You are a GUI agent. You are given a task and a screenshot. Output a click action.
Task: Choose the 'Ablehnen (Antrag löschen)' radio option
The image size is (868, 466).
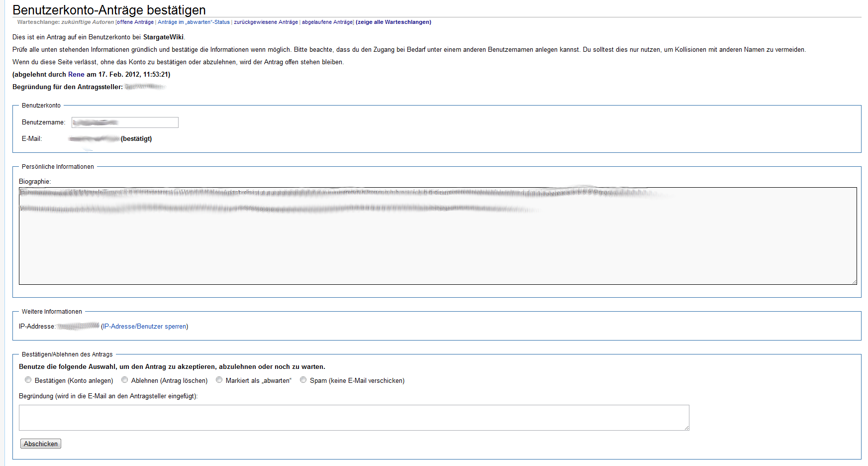[125, 380]
